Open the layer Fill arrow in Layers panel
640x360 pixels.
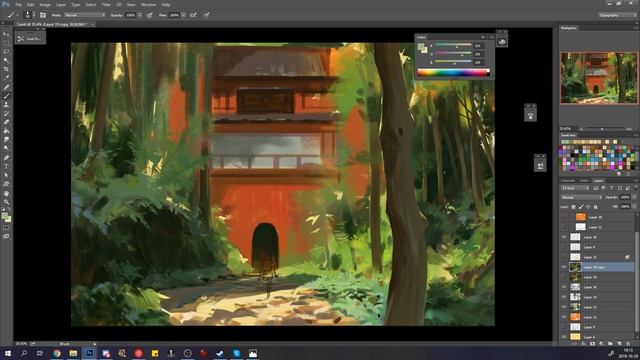point(634,207)
